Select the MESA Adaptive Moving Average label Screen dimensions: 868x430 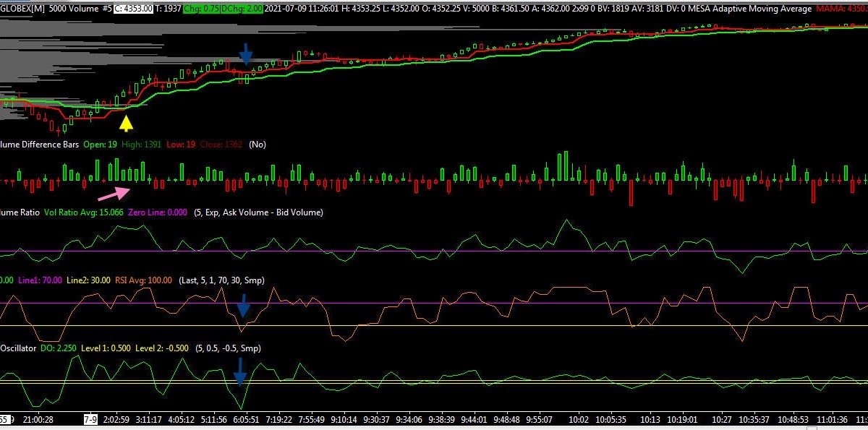749,8
